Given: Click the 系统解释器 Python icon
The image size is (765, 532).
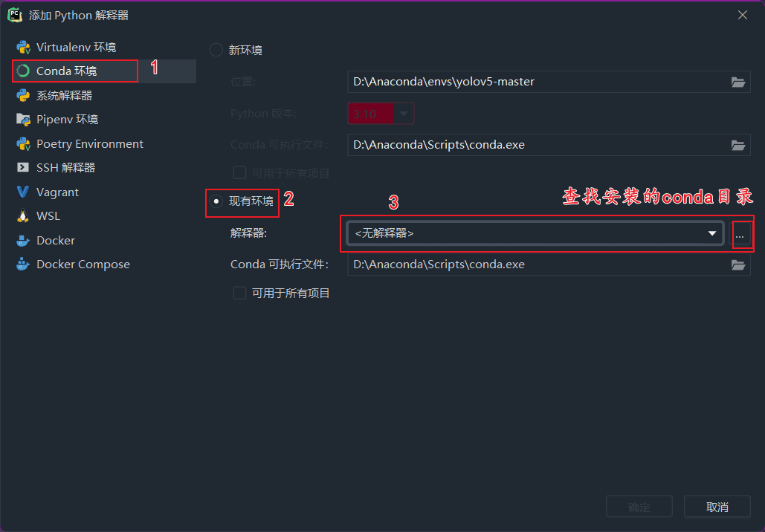Looking at the screenshot, I should (23, 96).
